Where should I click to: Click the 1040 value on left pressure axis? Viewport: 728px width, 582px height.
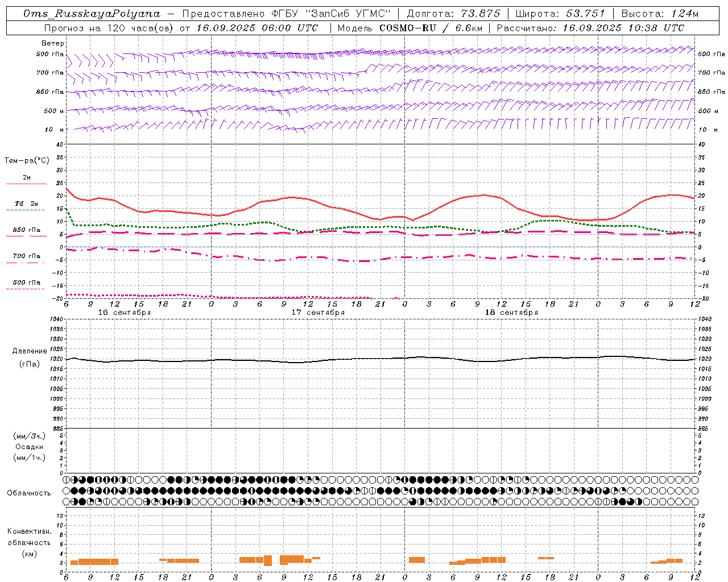pos(55,319)
